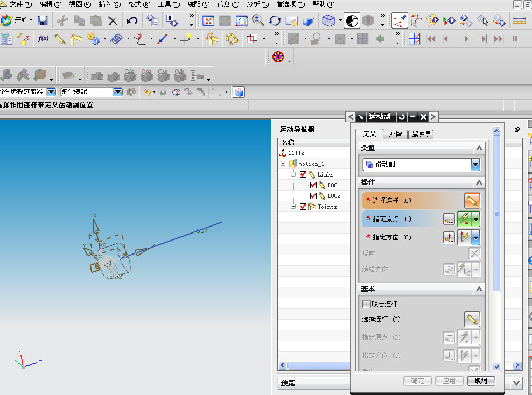Screen dimensions: 532x395
Task: Click the play animation button
Action: [466, 39]
